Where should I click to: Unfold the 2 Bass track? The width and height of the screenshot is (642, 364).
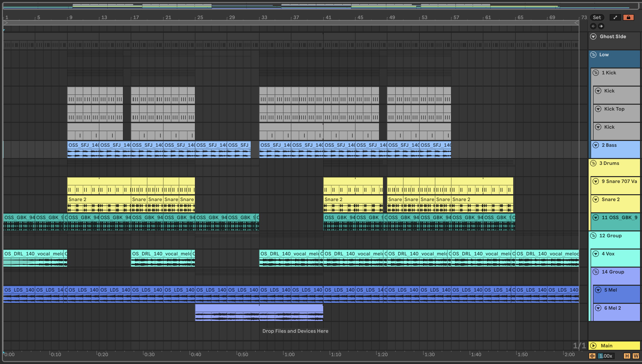pos(596,145)
